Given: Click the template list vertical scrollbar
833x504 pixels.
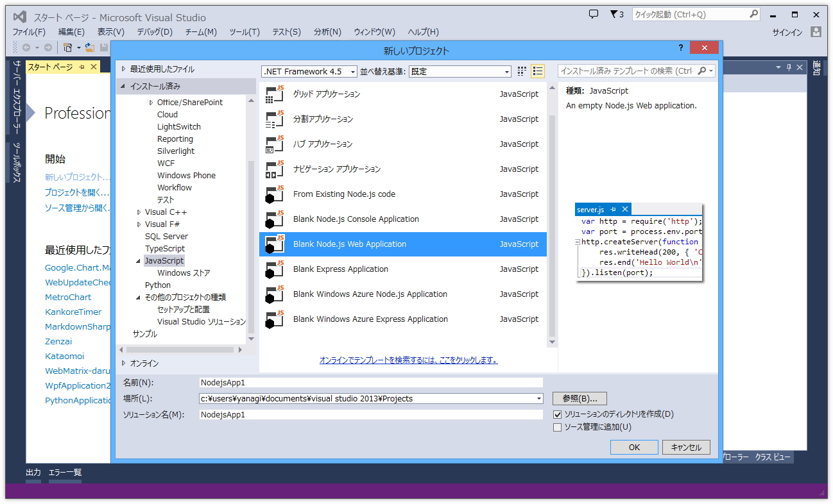Looking at the screenshot, I should tap(552, 215).
